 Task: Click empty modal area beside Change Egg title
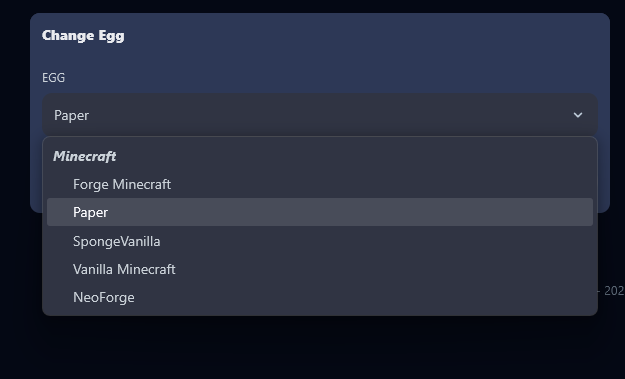pos(359,35)
